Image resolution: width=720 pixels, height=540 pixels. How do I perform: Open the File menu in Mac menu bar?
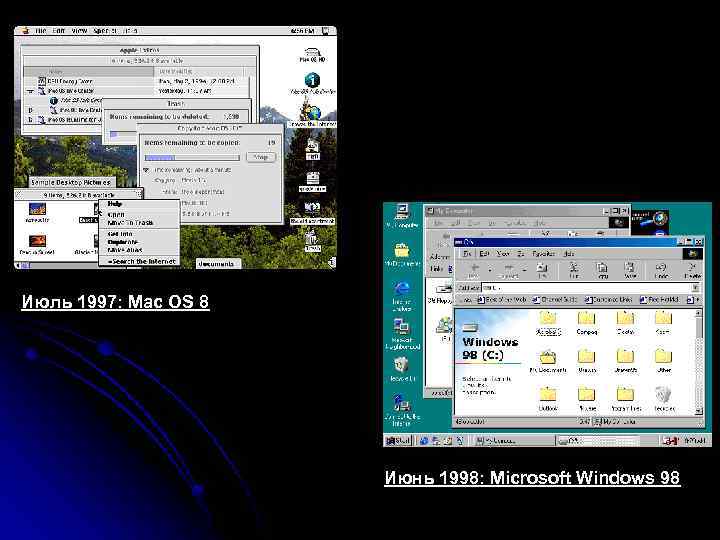pos(40,31)
